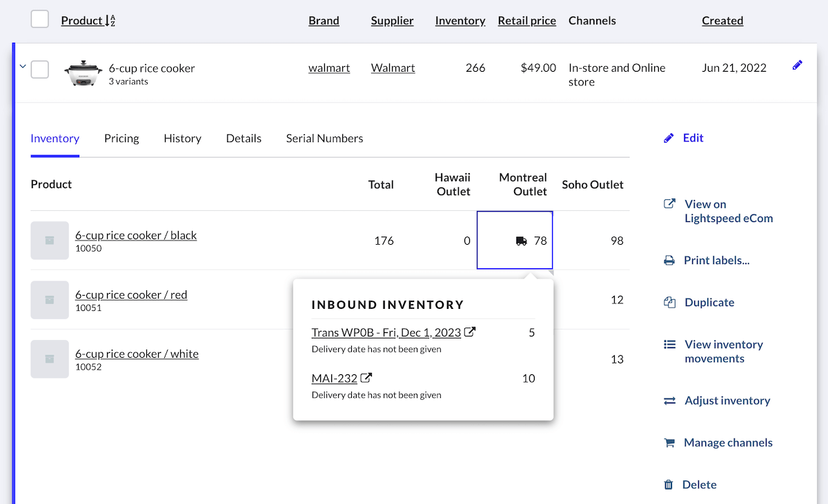Open the walmart brand link
The height and width of the screenshot is (504, 828).
329,68
